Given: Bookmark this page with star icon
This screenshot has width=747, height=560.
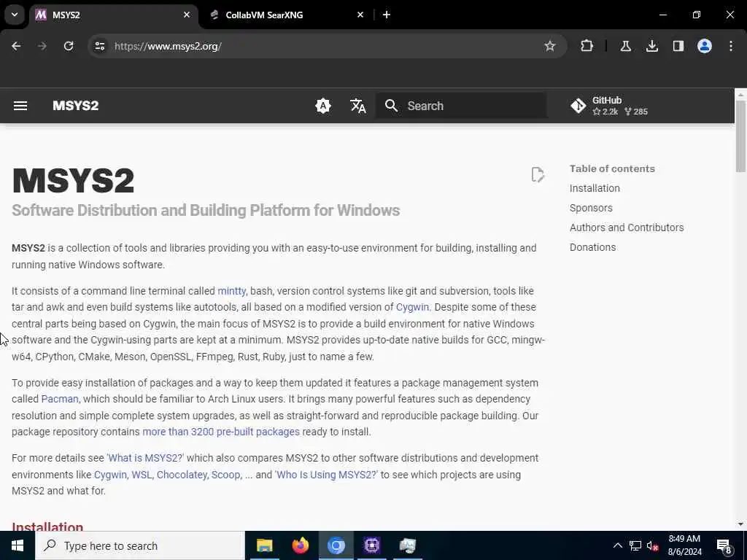Looking at the screenshot, I should (550, 46).
